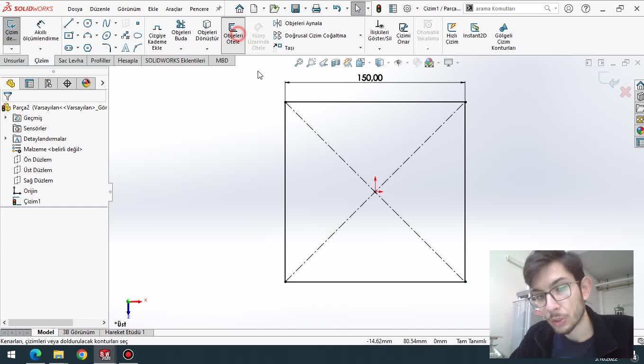The height and width of the screenshot is (364, 644).
Task: Open the Windows Start menu
Action: tap(11, 355)
